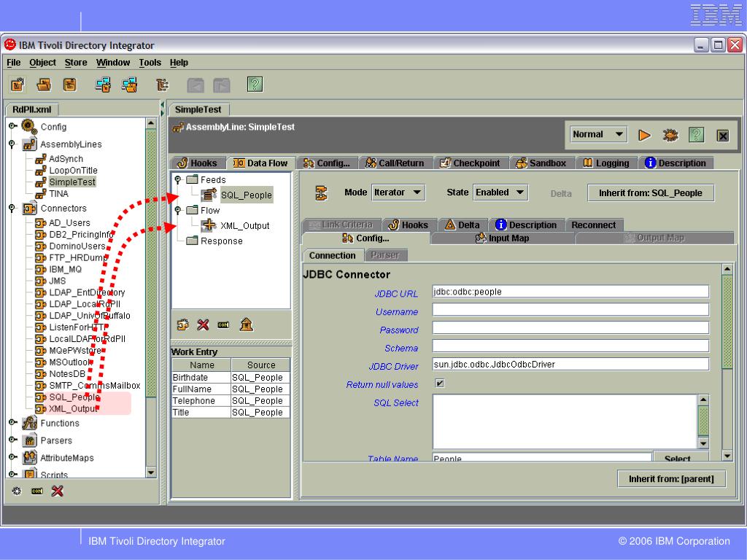This screenshot has width=747, height=560.
Task: Click the gear icon at bottom of left panel
Action: point(17,491)
